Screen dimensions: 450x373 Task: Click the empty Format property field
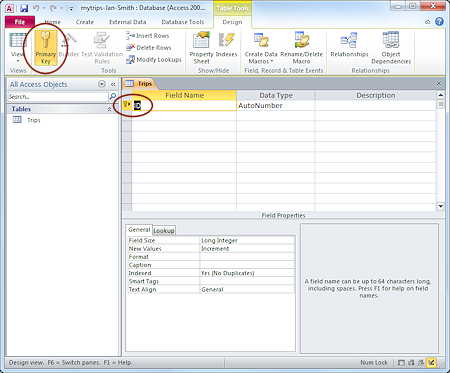(247, 257)
